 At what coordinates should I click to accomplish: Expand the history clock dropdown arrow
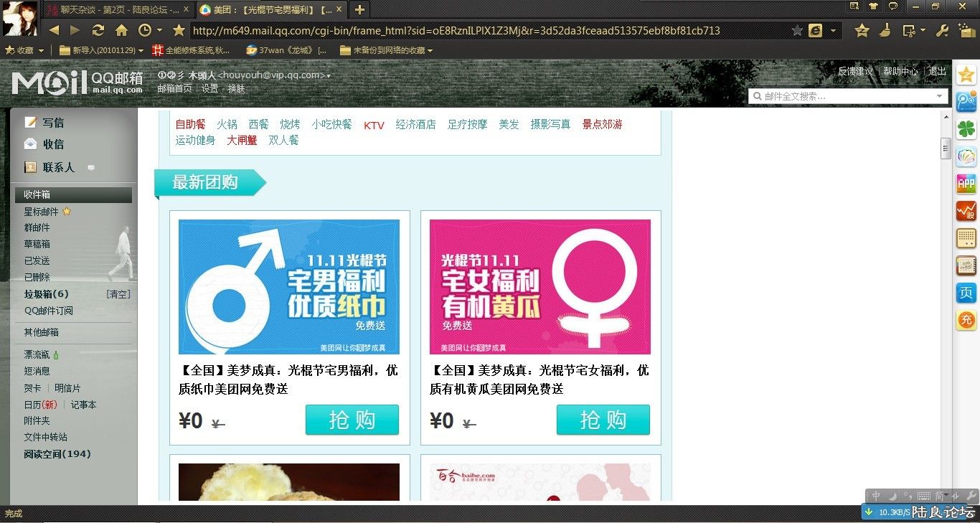(x=159, y=31)
